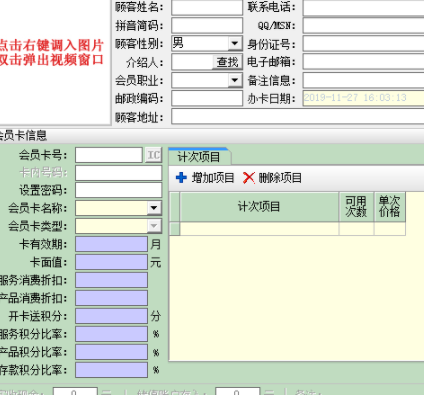The image size is (424, 395).
Task: Click the 产品消费折扣 field
Action: click(112, 298)
